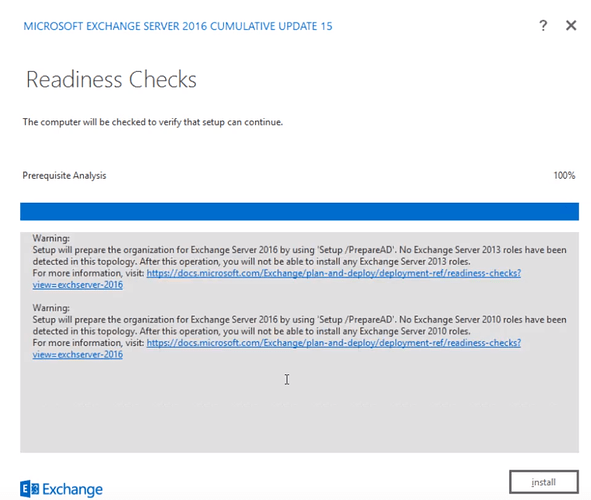The image size is (591, 500).
Task: Close the Exchange setup window
Action: click(x=571, y=26)
